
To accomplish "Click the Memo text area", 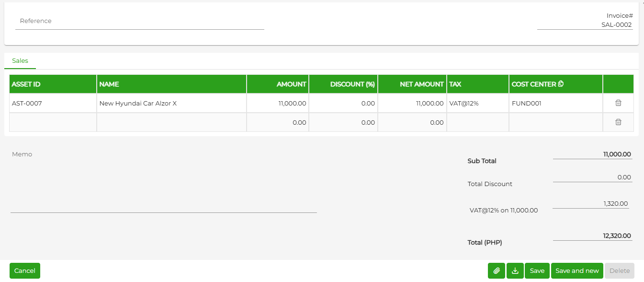I will tap(164, 181).
